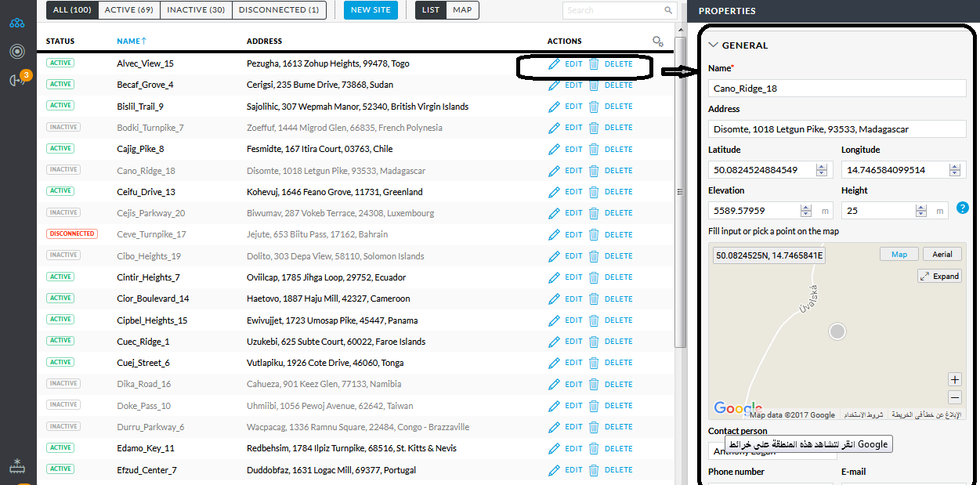The width and height of the screenshot is (980, 485).
Task: Filter sites by Inactive (30) tab
Action: [196, 10]
